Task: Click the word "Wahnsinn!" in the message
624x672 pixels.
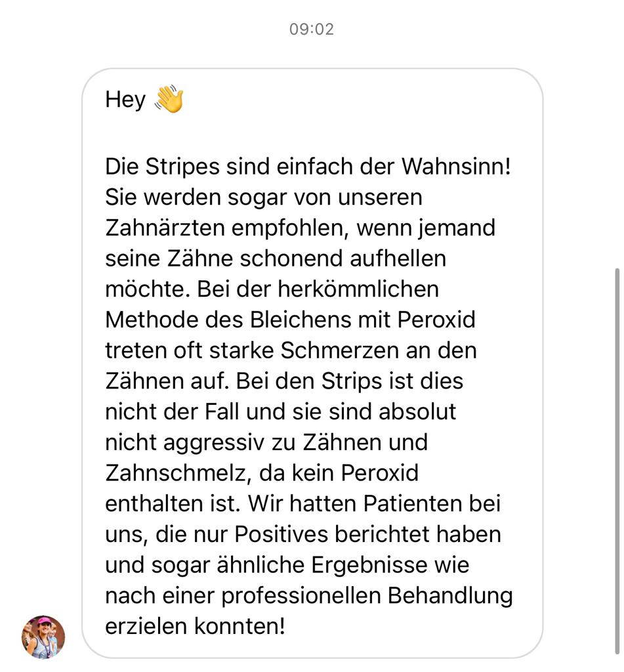Action: pyautogui.click(x=456, y=166)
